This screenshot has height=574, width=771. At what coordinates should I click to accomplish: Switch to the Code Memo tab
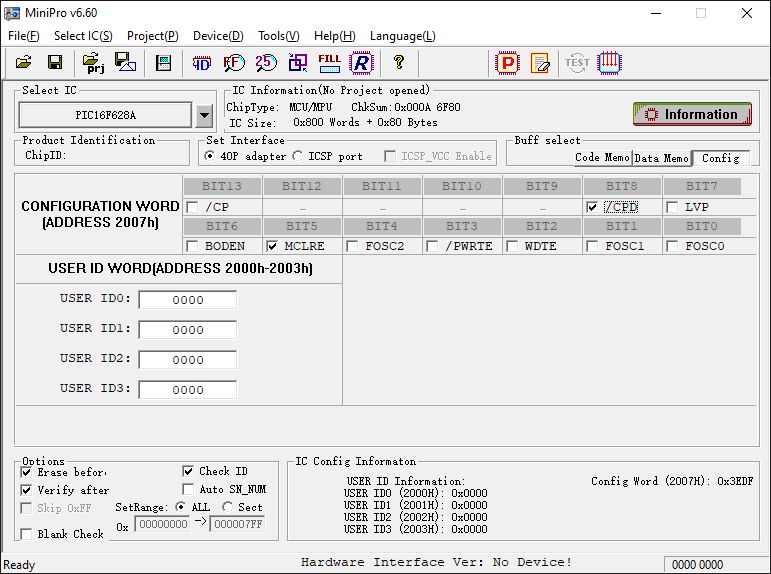(602, 158)
